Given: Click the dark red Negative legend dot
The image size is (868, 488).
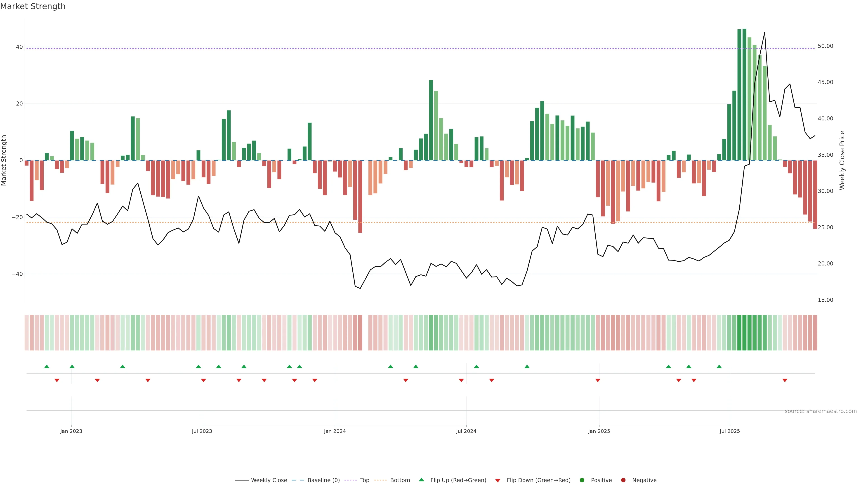Looking at the screenshot, I should (x=623, y=480).
